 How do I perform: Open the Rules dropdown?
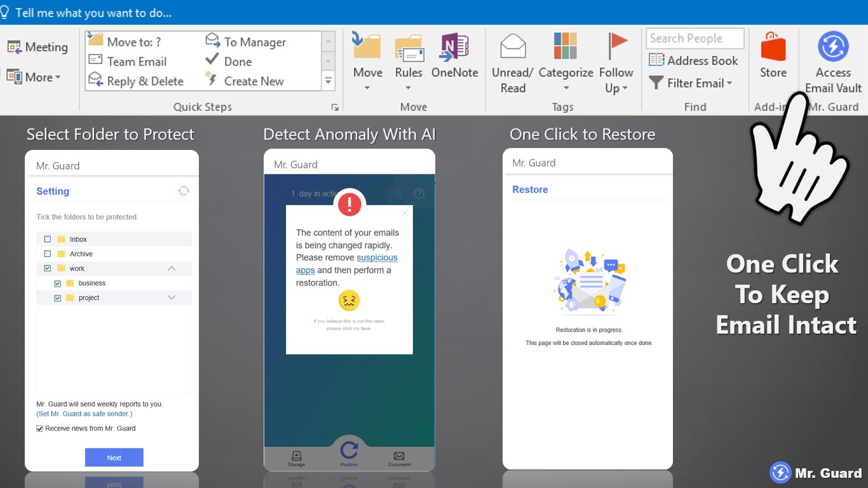pos(409,63)
